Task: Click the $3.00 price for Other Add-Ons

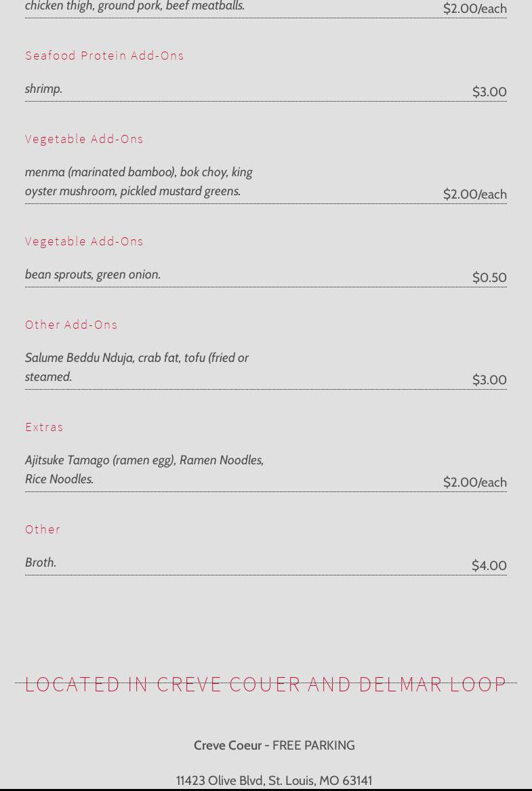Action: (x=489, y=380)
